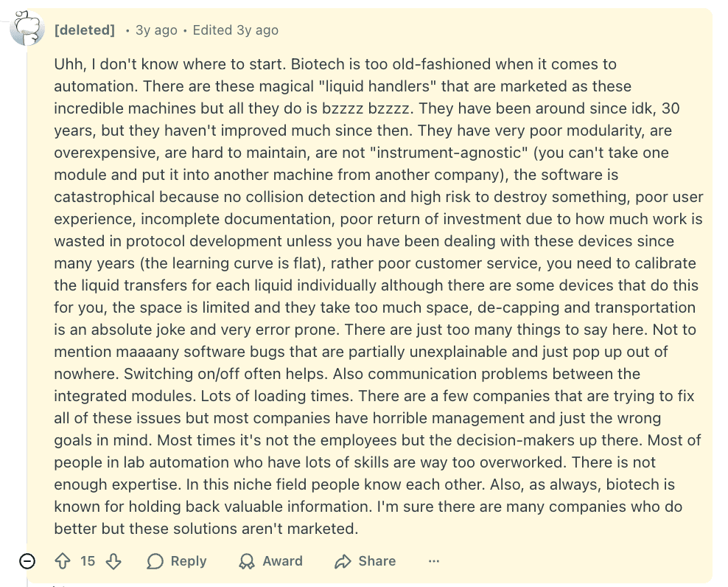Viewport: 728px width, 587px height.
Task: Upvote the deleted user's comment
Action: coord(63,561)
